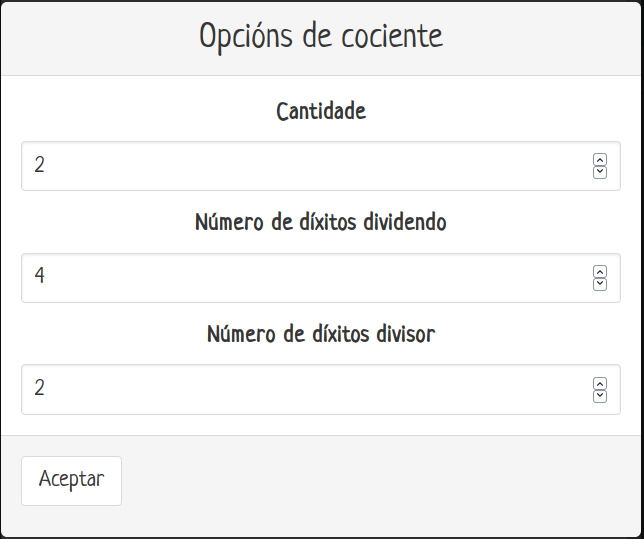Click empty footer area beside Aceptar
Screen dimensions: 644x539
click(380, 481)
